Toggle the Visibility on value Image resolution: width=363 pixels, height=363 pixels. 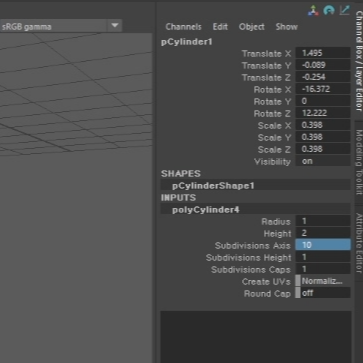tap(323, 161)
